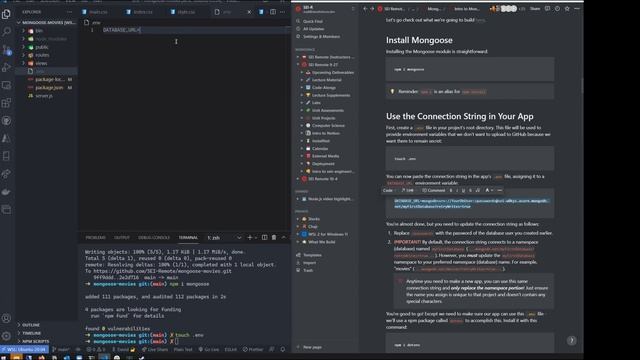Open Explorer panel more actions ellipsis
Viewport: 640px width, 360px height.
click(x=69, y=12)
